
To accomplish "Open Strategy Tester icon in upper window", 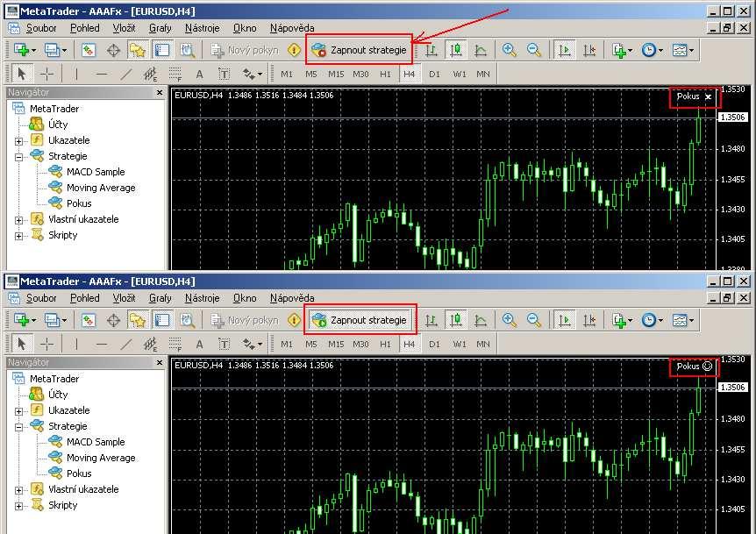I will 187,50.
